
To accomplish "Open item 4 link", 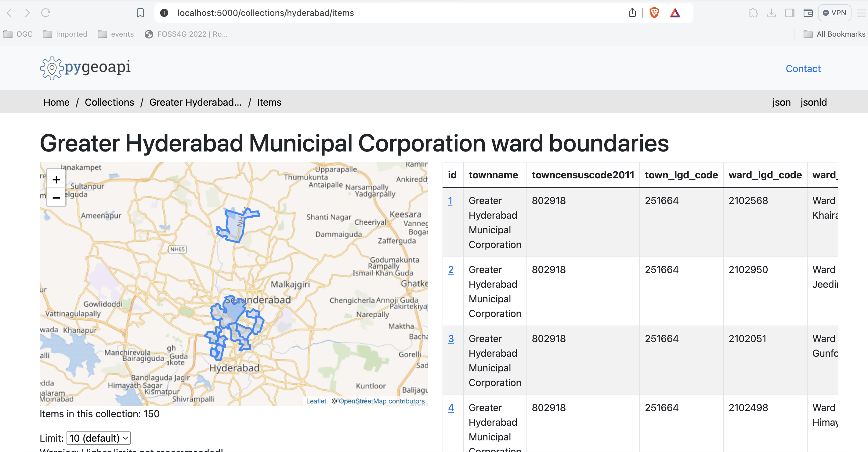I will click(x=451, y=408).
